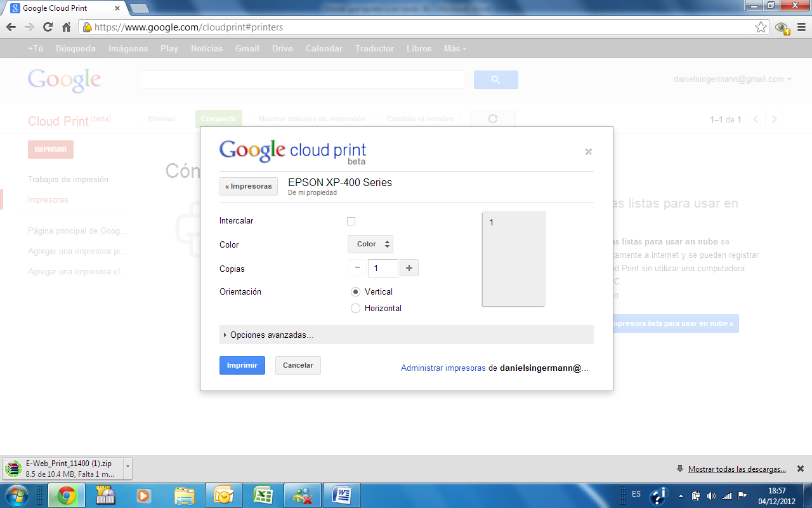Close the downloads bar
This screenshot has height=508, width=812.
(801, 469)
